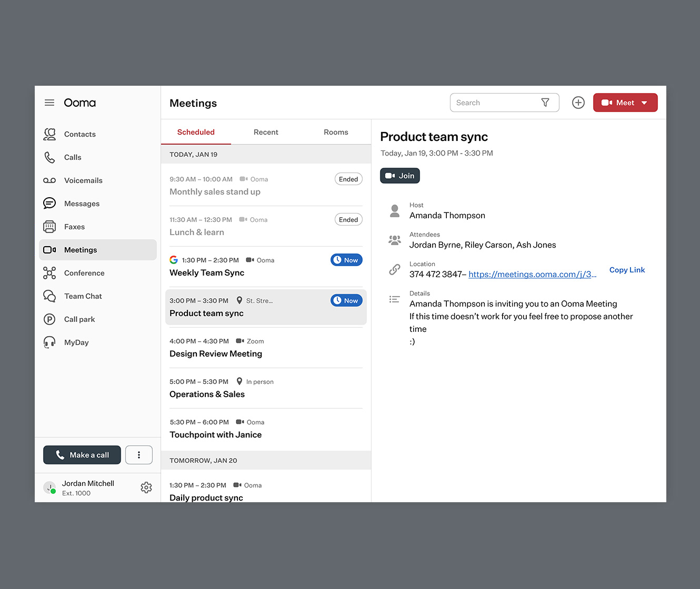Open Team Chat from the sidebar
Screen dimensions: 700x589
(x=83, y=296)
